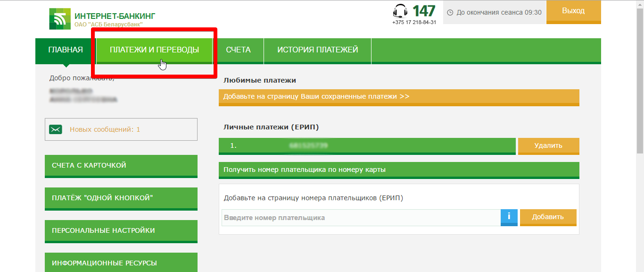Switch to the СЧЕТА tab
This screenshot has width=644, height=272.
(238, 50)
